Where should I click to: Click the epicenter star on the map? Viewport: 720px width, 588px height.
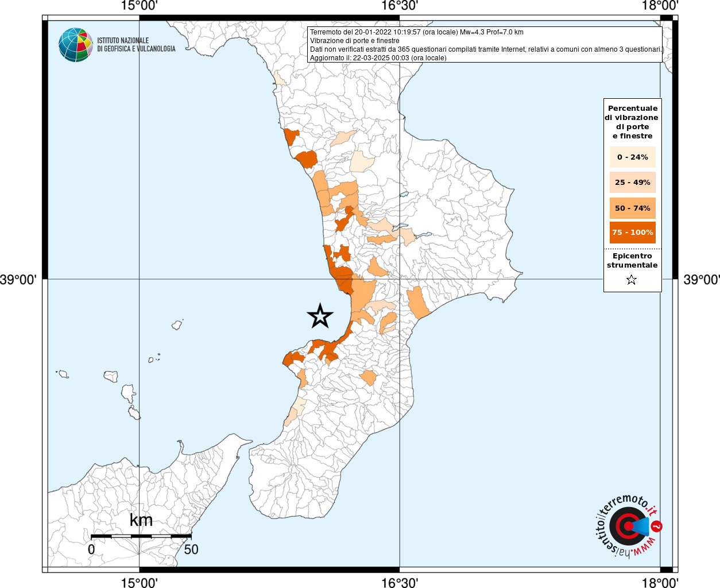320,316
